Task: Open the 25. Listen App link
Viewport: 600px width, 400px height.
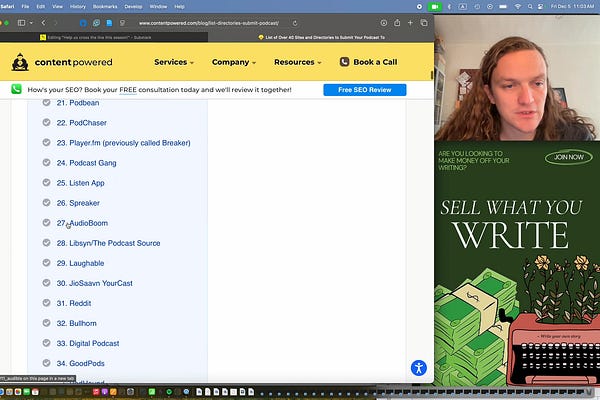Action: [x=80, y=183]
